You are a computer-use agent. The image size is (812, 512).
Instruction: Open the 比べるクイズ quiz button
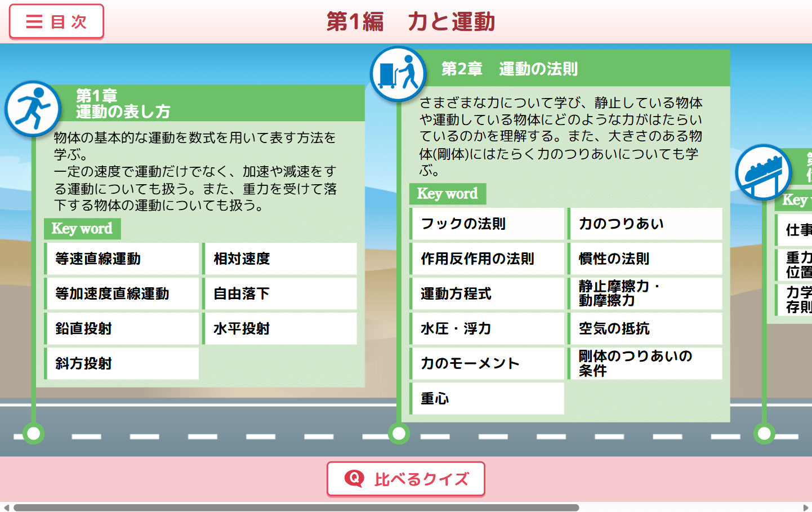(x=405, y=478)
